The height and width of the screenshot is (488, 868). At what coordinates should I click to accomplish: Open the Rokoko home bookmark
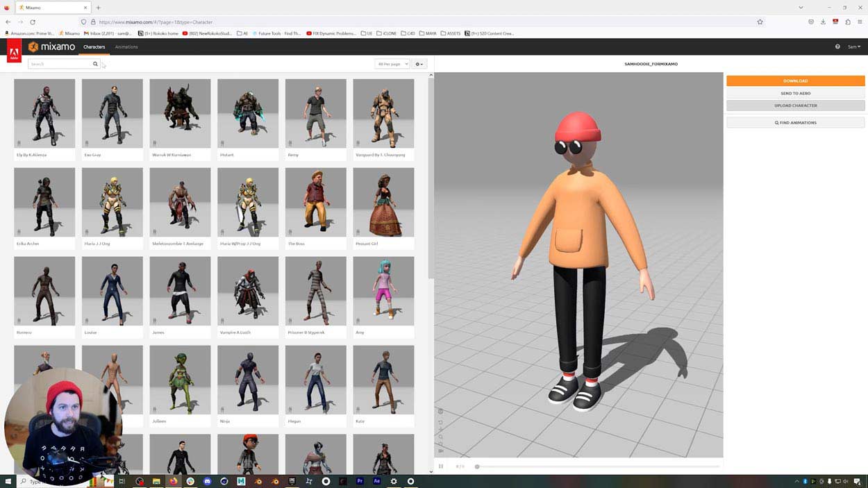pos(158,33)
